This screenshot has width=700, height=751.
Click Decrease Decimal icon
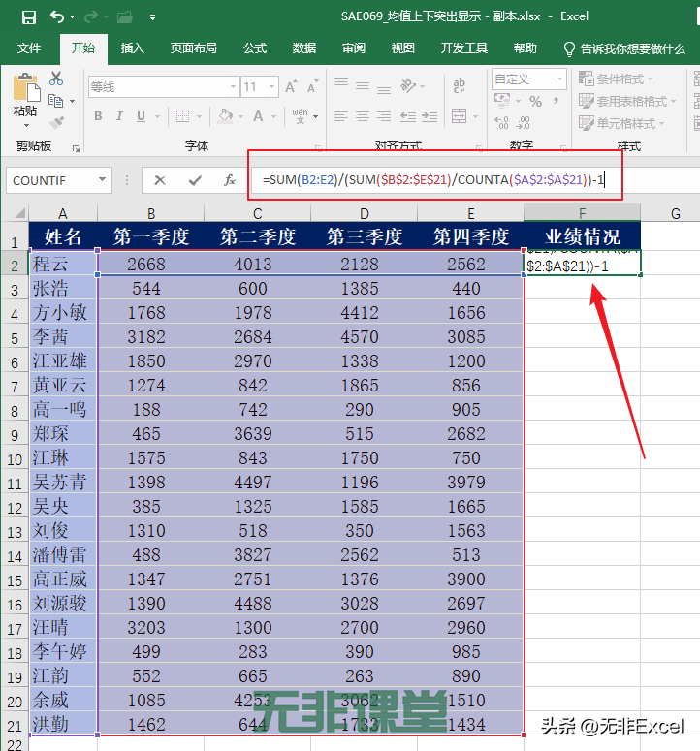523,123
